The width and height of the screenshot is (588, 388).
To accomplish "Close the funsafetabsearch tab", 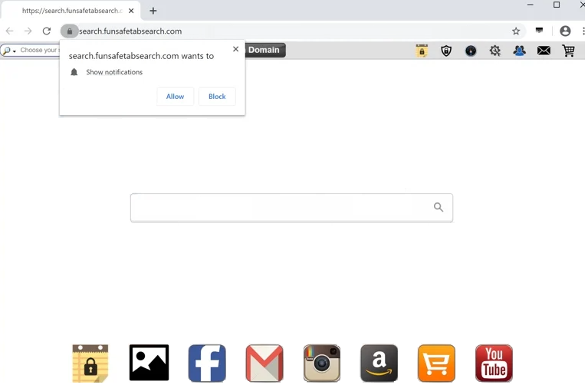I will click(x=131, y=11).
